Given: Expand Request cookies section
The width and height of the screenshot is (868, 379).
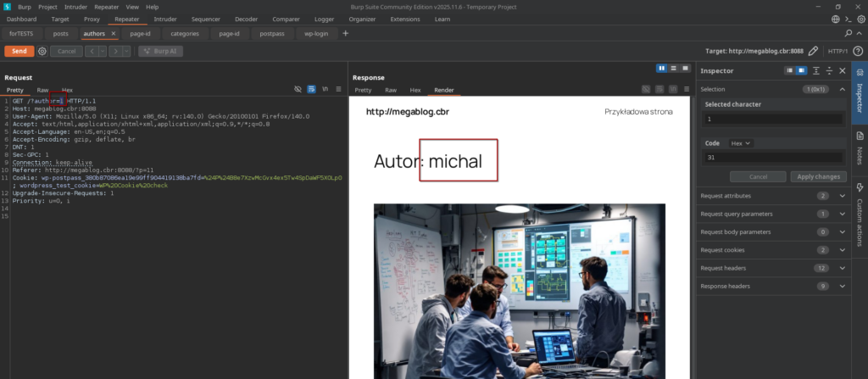Looking at the screenshot, I should tap(842, 250).
